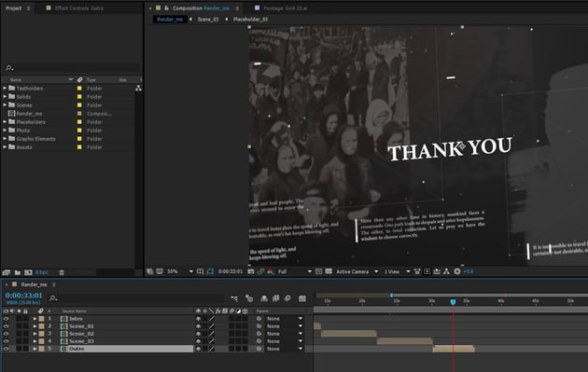Open Composition Mini-Flowchart in Timeline

234,298
